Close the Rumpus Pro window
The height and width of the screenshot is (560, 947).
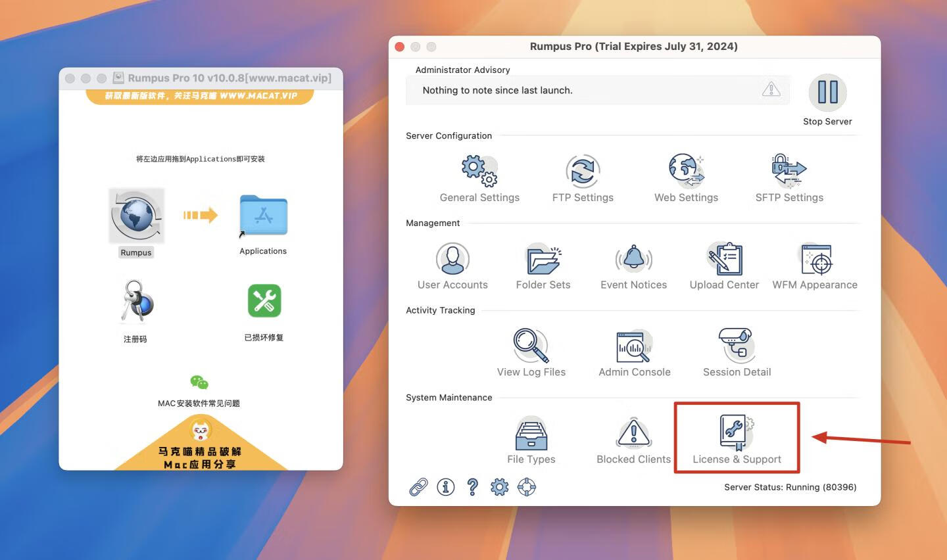point(399,47)
